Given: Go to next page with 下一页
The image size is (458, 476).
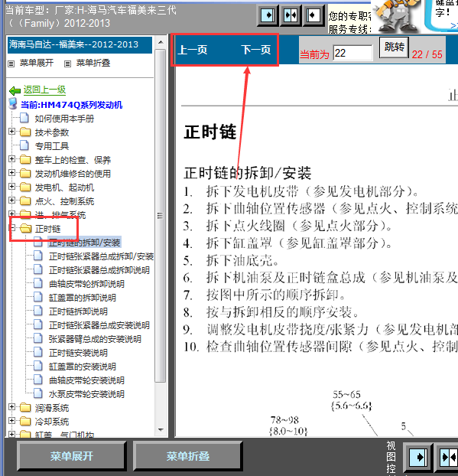Looking at the screenshot, I should [256, 50].
